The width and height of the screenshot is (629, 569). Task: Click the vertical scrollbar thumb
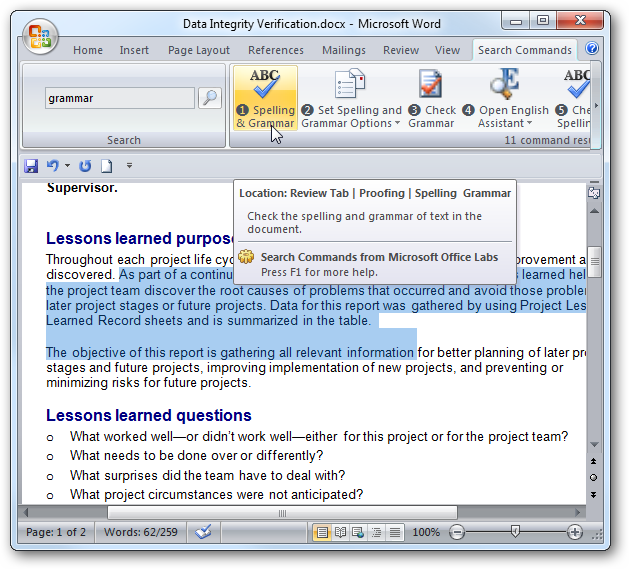595,262
